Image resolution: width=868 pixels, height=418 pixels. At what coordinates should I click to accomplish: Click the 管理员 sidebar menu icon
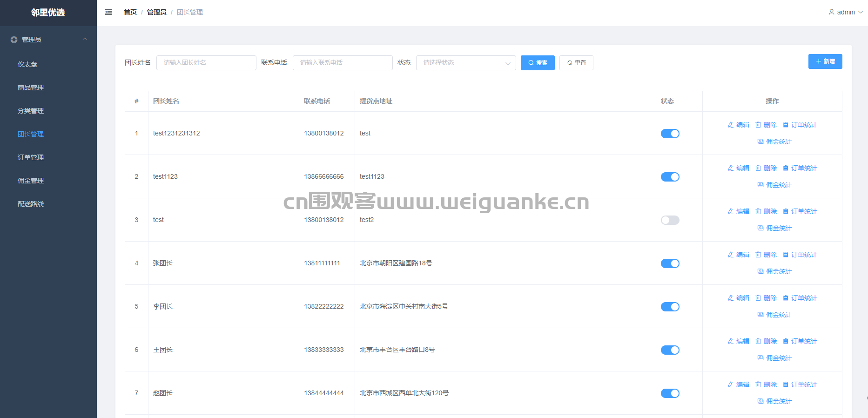(14, 40)
